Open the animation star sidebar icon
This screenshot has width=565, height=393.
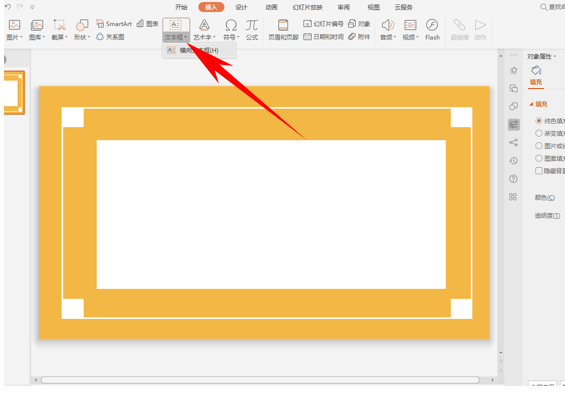click(x=513, y=70)
